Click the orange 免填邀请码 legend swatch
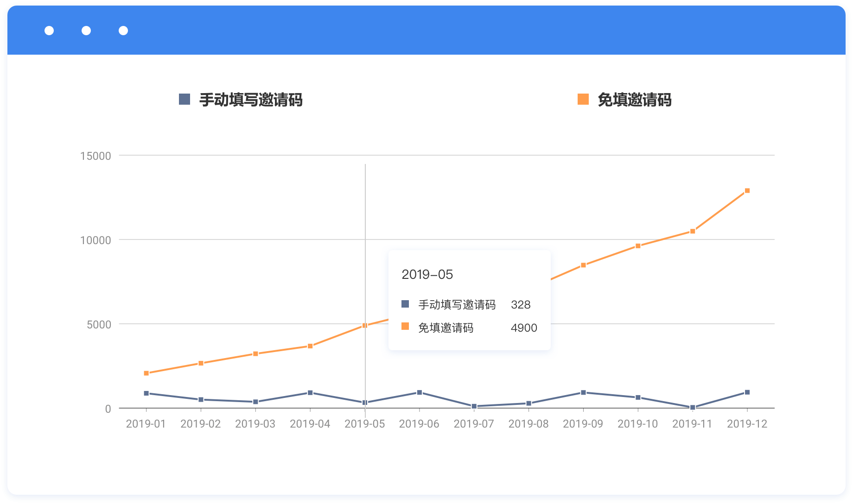This screenshot has width=853, height=504. pos(583,99)
